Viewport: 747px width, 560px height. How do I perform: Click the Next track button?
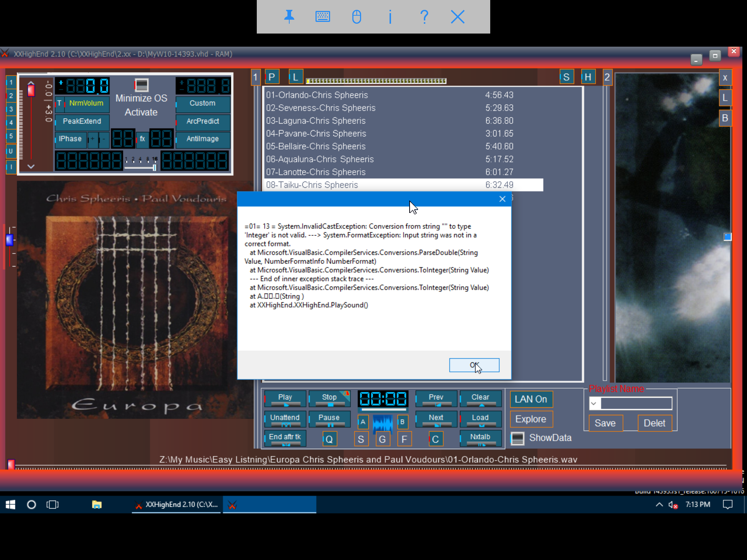pyautogui.click(x=436, y=419)
